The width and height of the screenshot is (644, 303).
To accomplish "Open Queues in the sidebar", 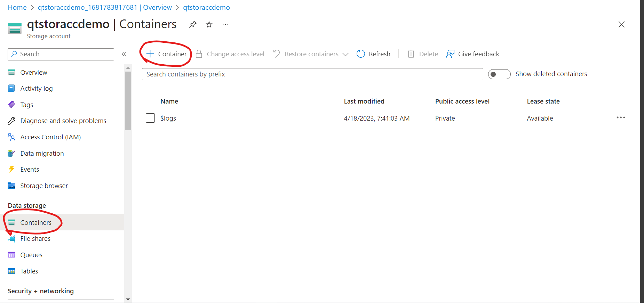I will 31,255.
